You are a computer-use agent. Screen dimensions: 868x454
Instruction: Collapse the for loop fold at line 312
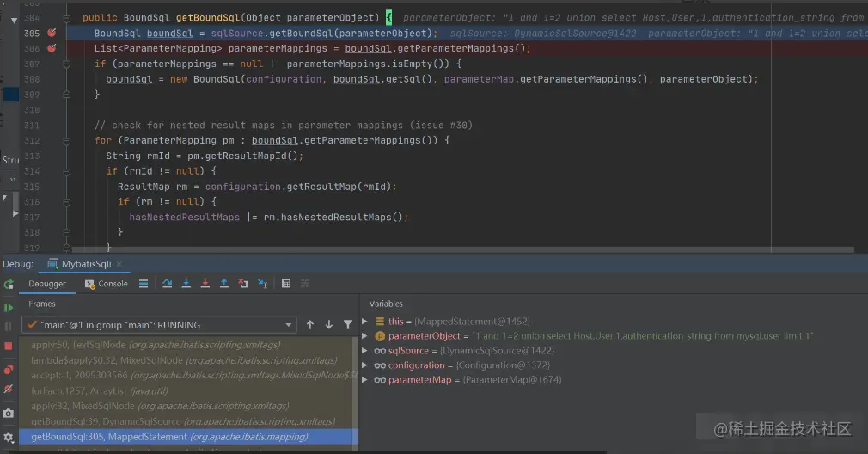click(x=67, y=141)
